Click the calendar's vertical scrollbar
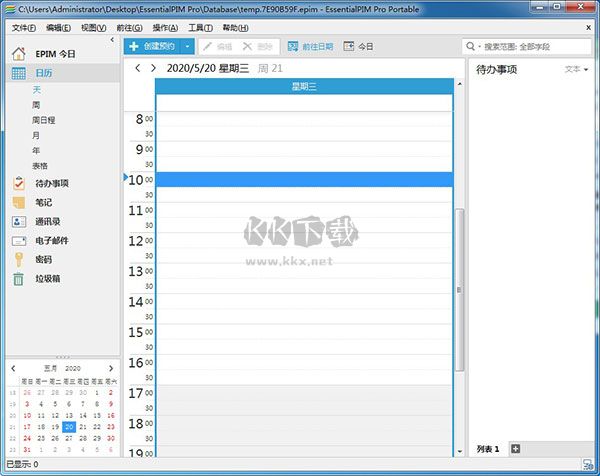This screenshot has height=476, width=600. 460,290
